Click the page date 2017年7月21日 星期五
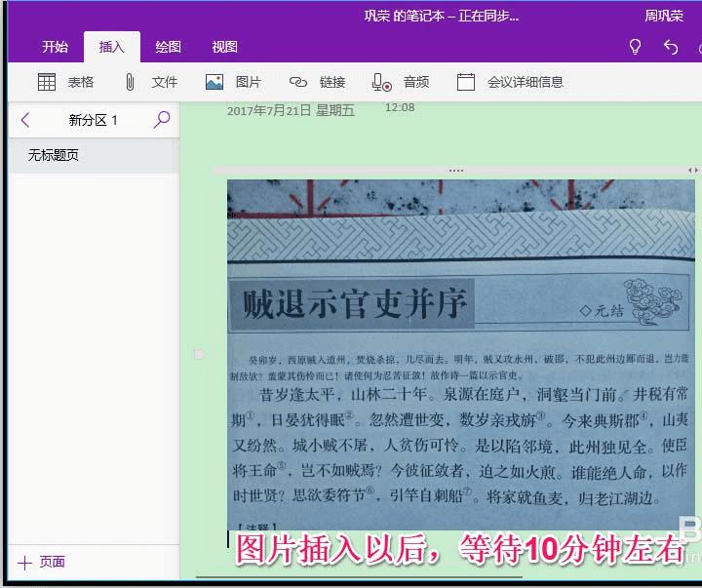702x588 pixels. click(x=291, y=110)
